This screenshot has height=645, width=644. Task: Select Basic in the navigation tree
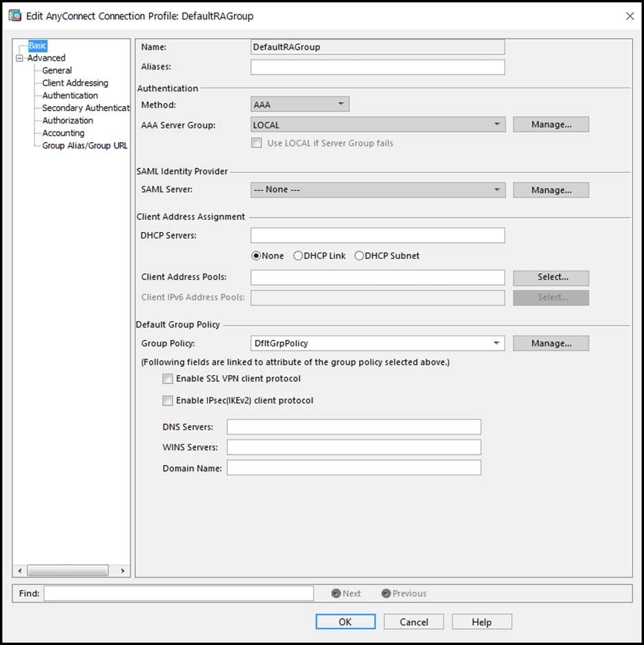37,46
